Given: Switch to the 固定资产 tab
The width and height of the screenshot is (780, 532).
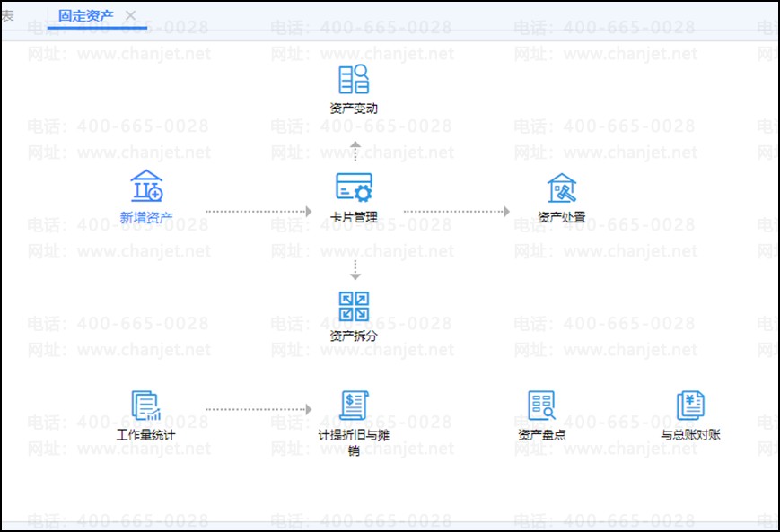Looking at the screenshot, I should [85, 16].
